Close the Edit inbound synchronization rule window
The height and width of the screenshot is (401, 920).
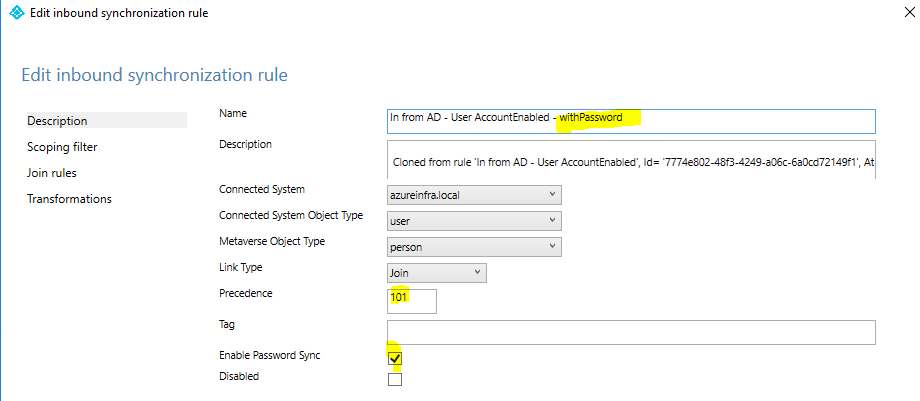pyautogui.click(x=909, y=12)
